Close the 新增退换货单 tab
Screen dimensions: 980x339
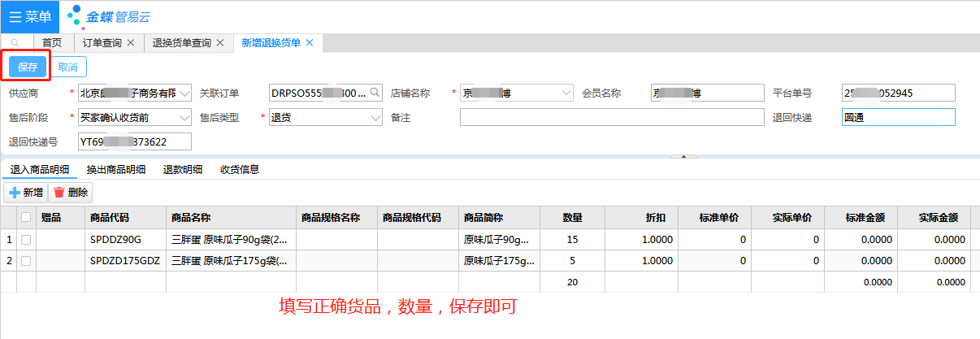309,43
